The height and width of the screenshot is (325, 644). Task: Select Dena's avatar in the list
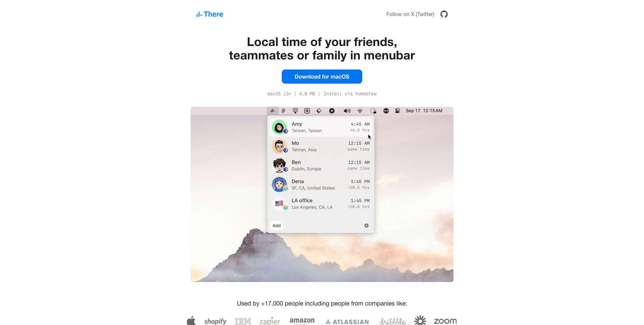279,184
